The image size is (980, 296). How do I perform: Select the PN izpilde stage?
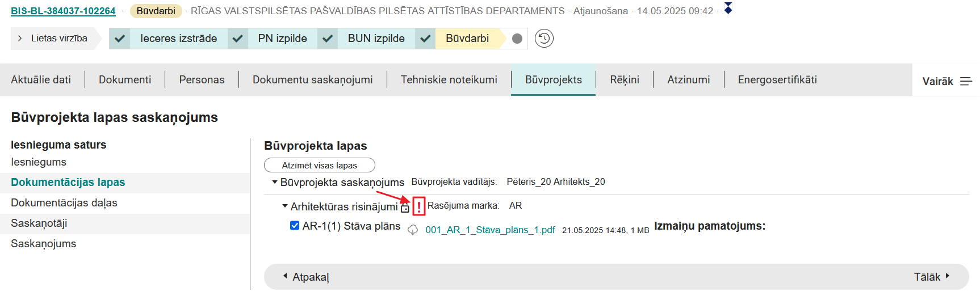point(282,39)
